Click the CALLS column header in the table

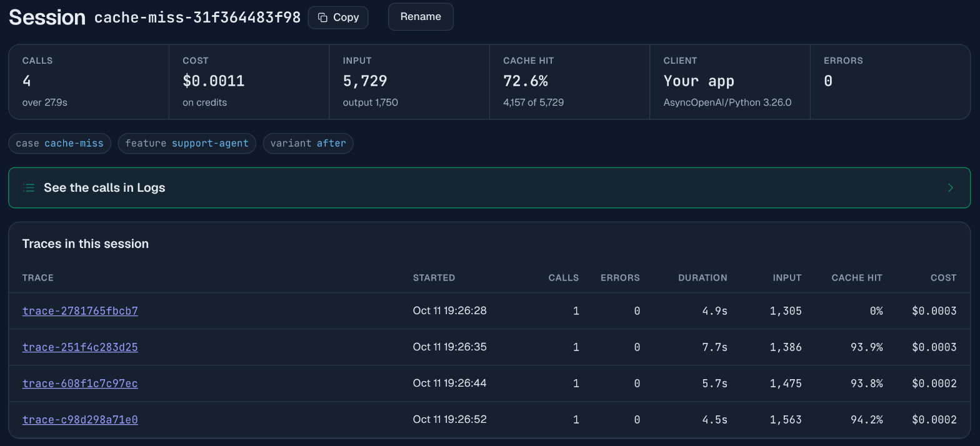(x=564, y=278)
